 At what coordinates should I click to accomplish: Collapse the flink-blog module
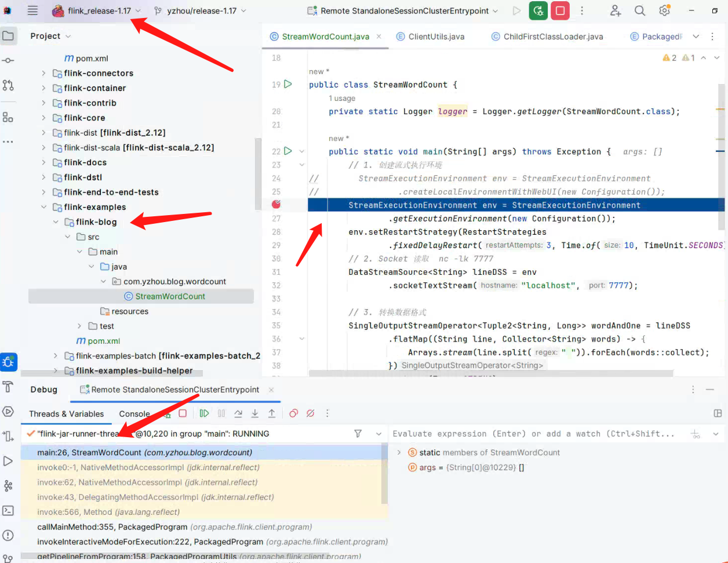[x=56, y=222]
